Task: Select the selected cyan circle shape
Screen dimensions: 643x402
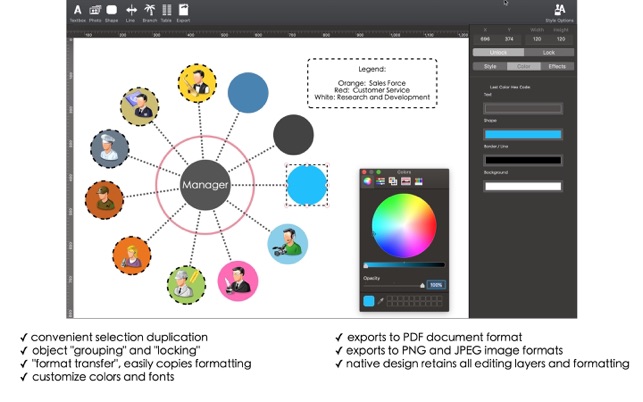Action: click(307, 185)
